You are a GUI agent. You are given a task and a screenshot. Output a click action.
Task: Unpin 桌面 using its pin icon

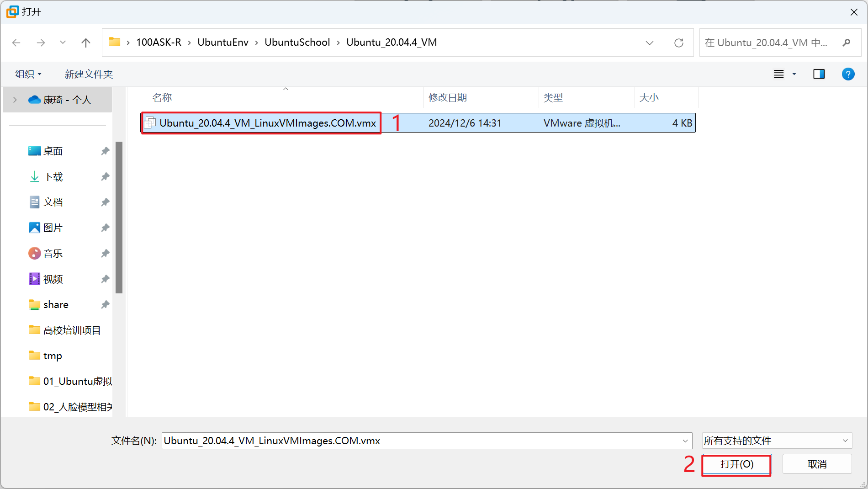coord(105,151)
